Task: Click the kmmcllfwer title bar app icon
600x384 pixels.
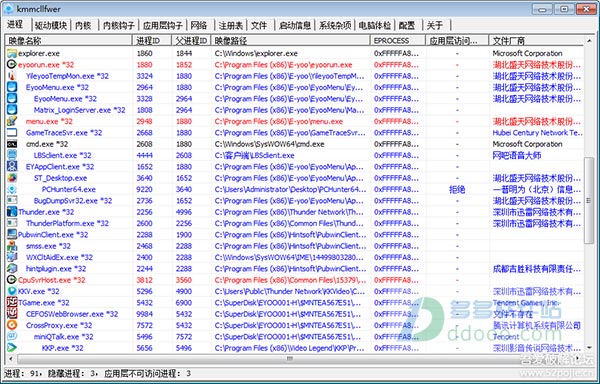Action: click(9, 8)
